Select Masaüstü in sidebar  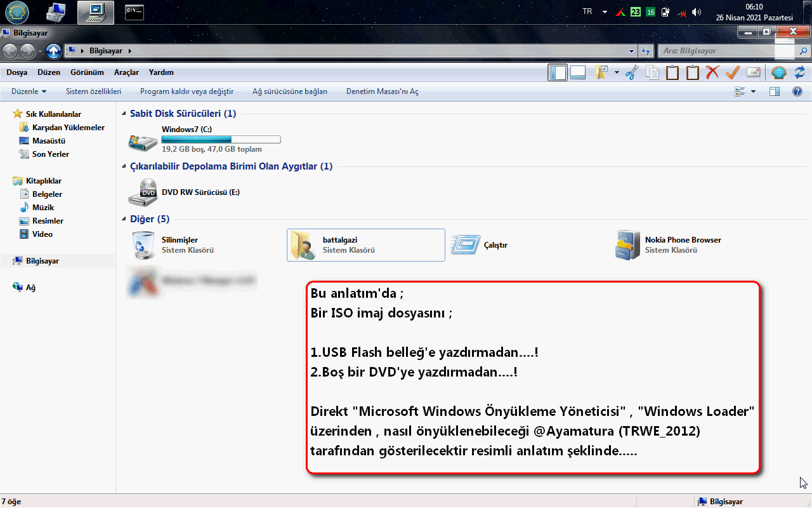tap(49, 141)
